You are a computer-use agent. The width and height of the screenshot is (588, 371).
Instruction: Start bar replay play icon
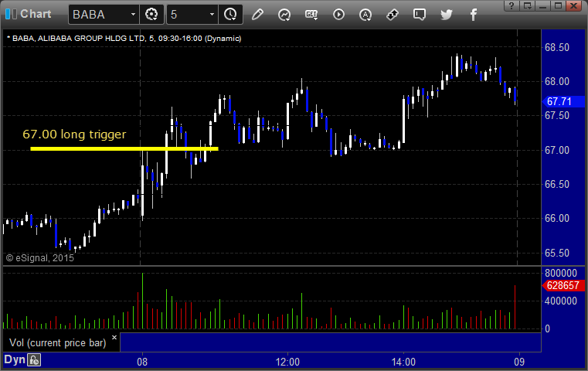point(338,15)
